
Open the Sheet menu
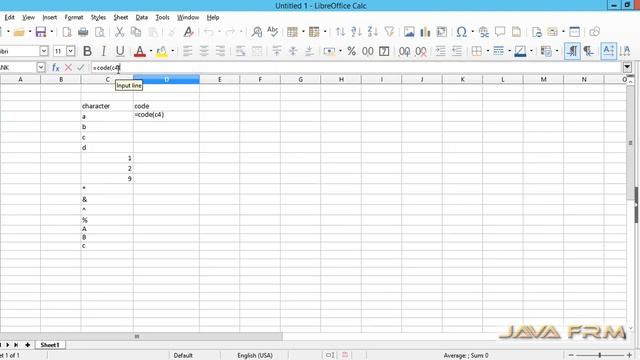coord(121,17)
